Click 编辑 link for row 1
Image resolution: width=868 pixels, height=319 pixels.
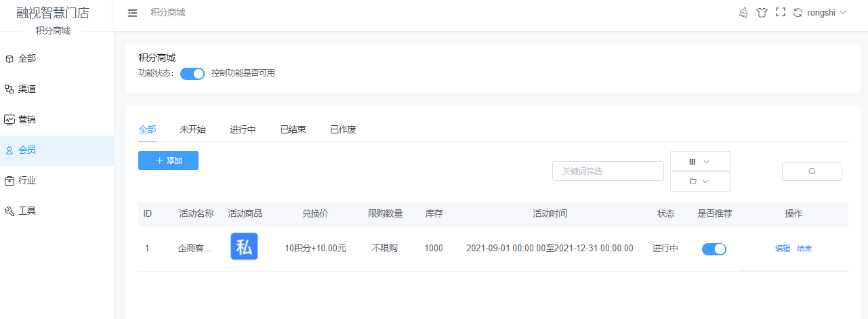click(x=783, y=249)
